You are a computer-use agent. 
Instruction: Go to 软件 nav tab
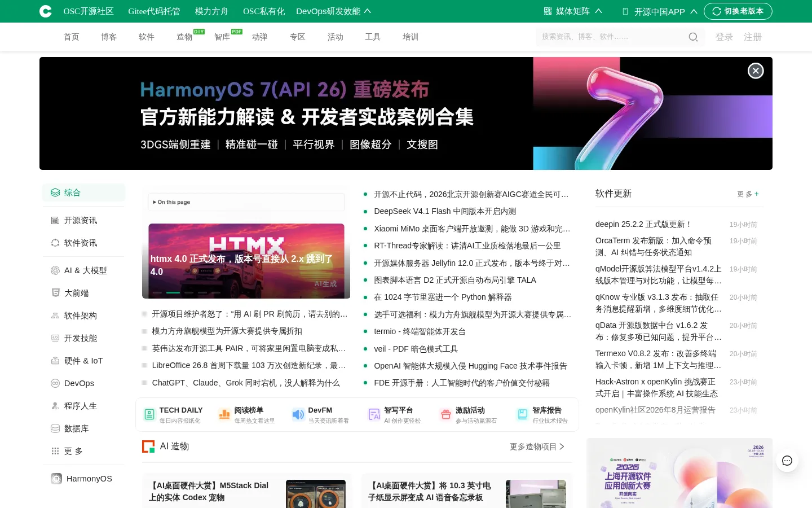click(147, 37)
